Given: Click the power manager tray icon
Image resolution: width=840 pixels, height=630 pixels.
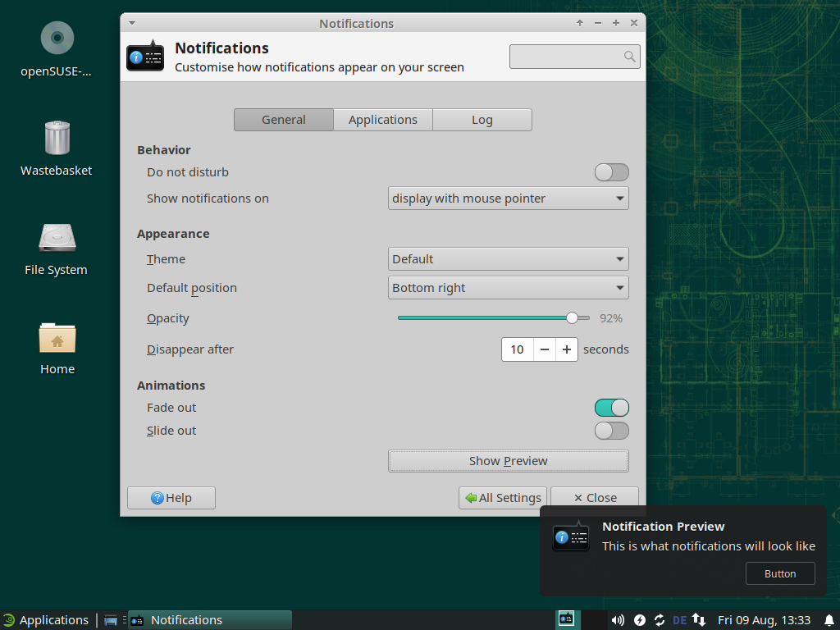Looking at the screenshot, I should click(639, 620).
